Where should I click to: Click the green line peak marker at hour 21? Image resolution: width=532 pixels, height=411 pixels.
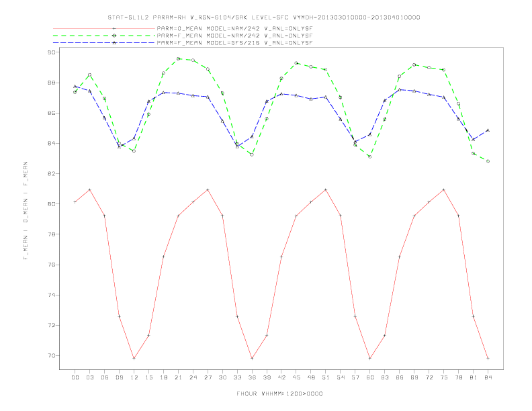pos(178,58)
